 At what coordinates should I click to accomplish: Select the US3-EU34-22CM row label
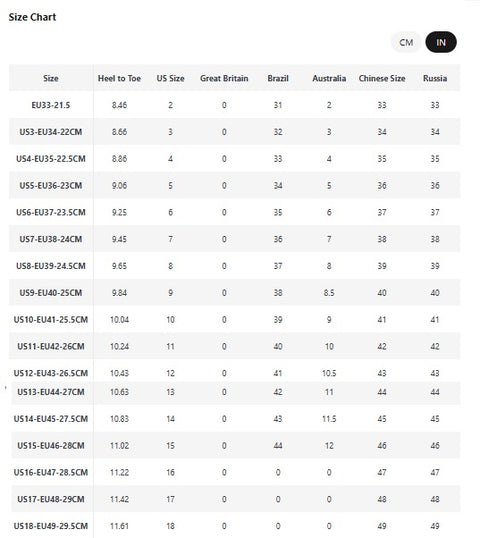(51, 132)
